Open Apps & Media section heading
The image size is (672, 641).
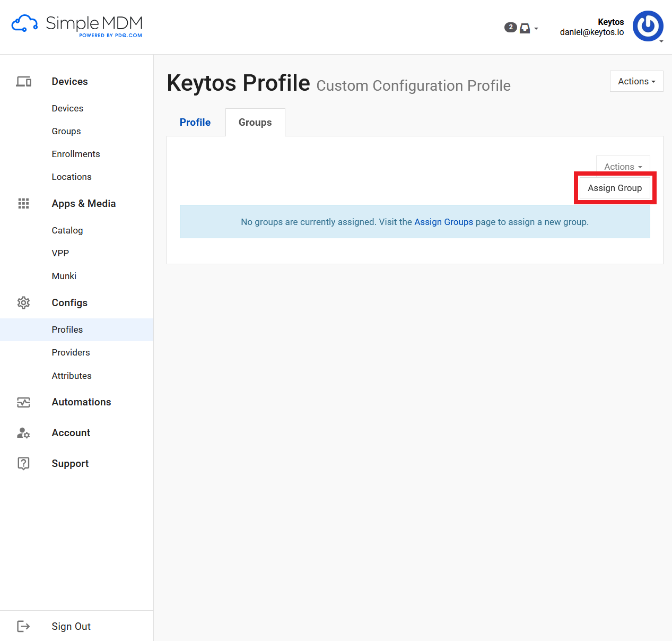pos(84,204)
